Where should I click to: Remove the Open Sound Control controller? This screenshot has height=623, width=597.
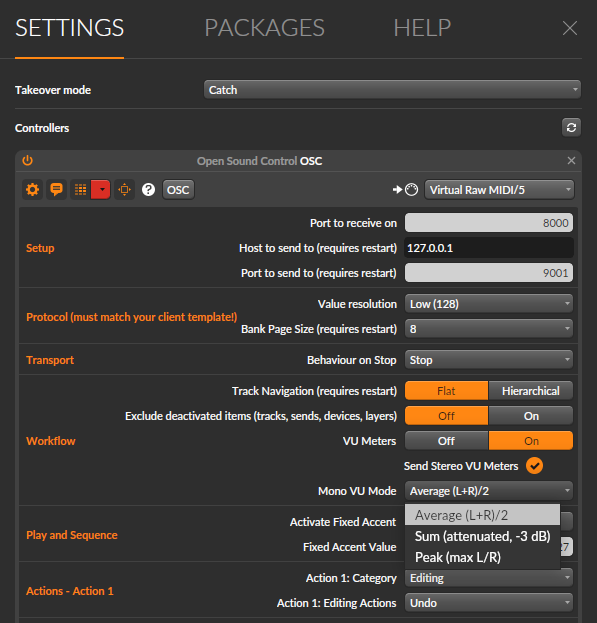coord(571,161)
